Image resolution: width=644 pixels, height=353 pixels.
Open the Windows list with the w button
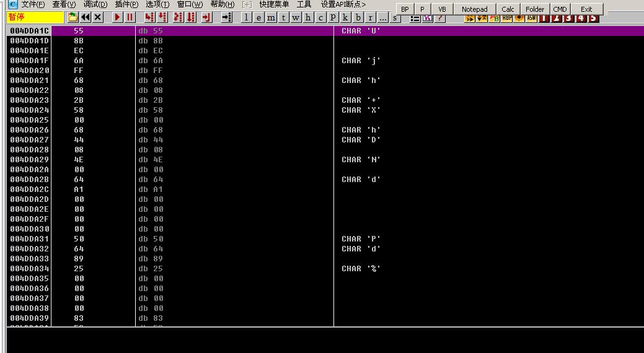pyautogui.click(x=296, y=17)
